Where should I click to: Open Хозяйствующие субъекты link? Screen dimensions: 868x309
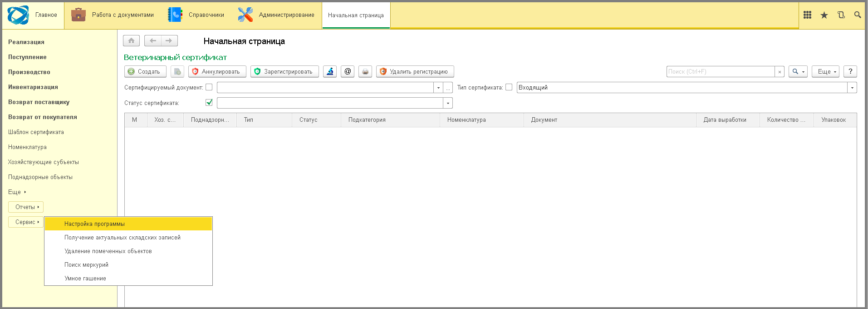point(44,162)
